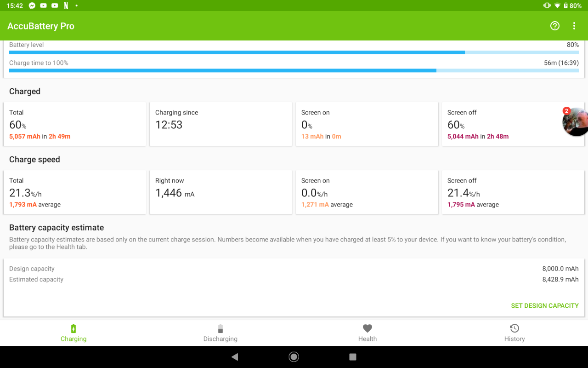The width and height of the screenshot is (588, 368).
Task: Tap the capacity estimate description paragraph
Action: pos(288,243)
